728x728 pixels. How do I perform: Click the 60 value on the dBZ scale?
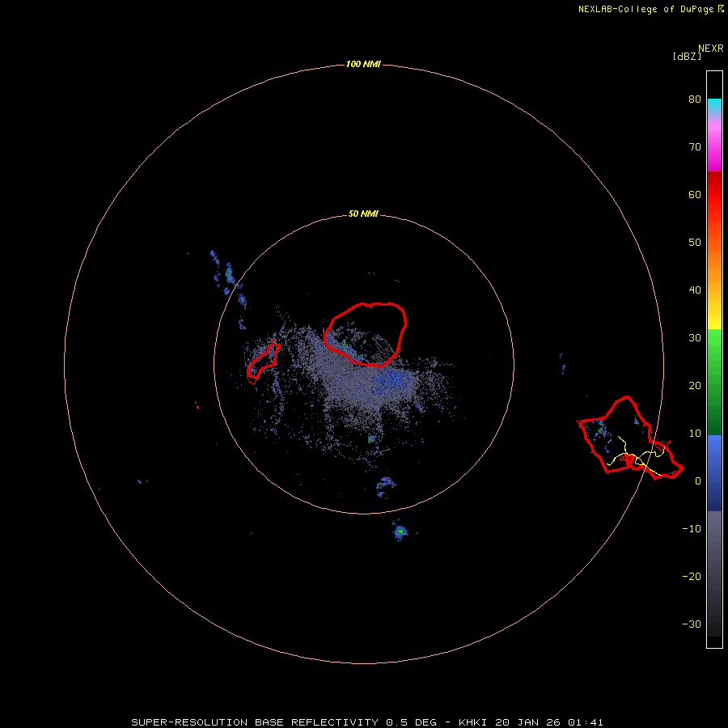point(695,194)
